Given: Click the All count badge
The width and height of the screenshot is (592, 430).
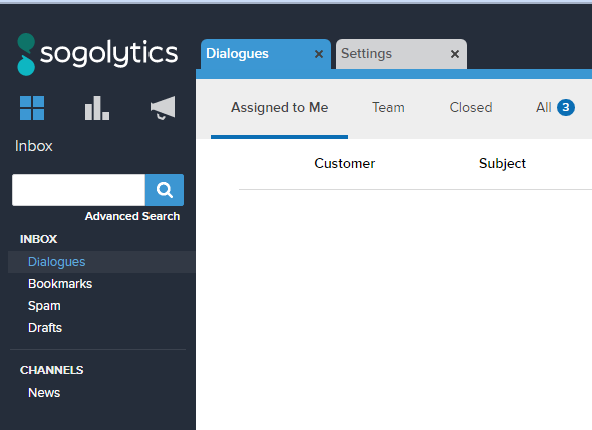Looking at the screenshot, I should pyautogui.click(x=566, y=108).
